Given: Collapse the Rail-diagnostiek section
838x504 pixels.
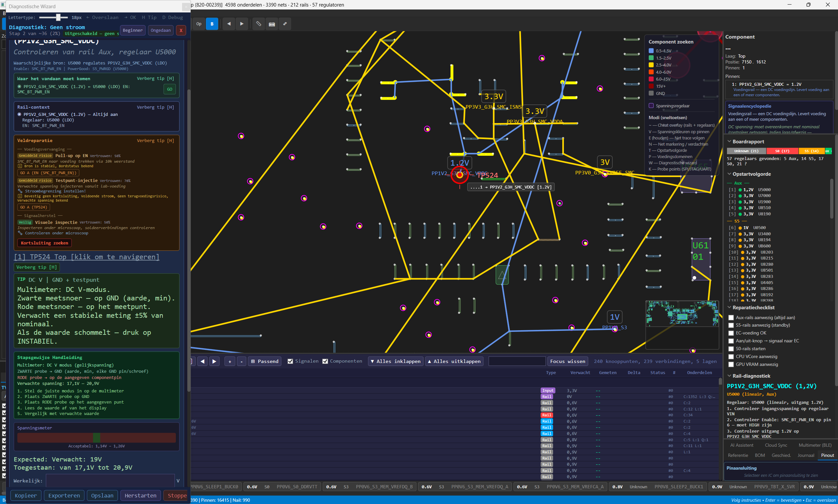Looking at the screenshot, I should coord(729,376).
